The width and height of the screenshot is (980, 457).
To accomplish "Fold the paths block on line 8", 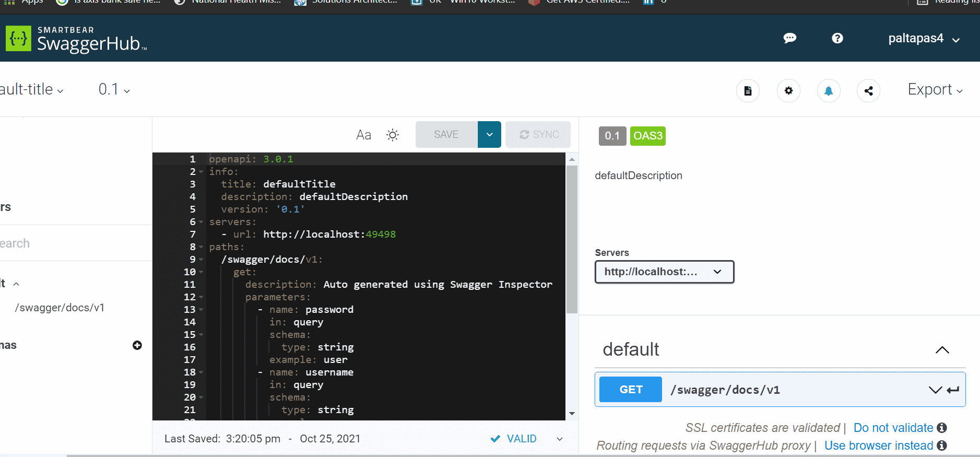I will (x=201, y=247).
